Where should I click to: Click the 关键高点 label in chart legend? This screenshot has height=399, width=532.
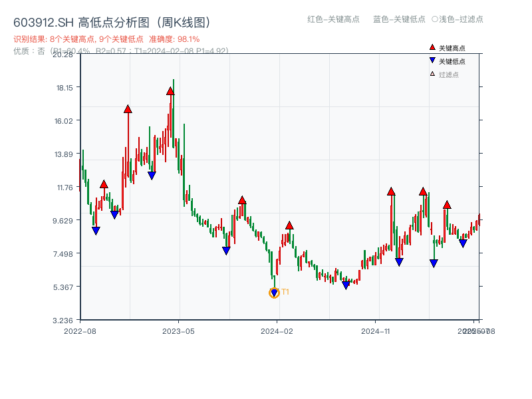(452, 48)
